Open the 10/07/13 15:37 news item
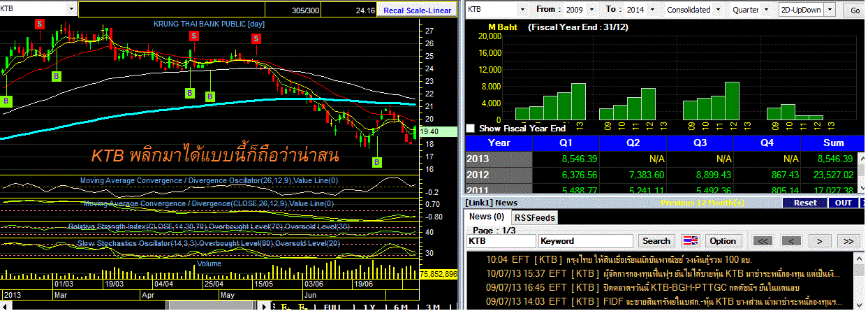This screenshot has height=311, width=868. tap(663, 274)
